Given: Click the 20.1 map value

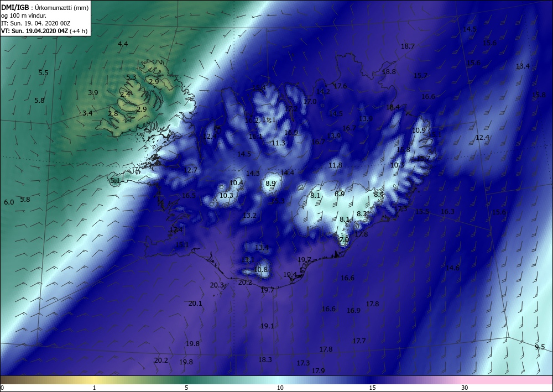Looking at the screenshot, I should [195, 303].
